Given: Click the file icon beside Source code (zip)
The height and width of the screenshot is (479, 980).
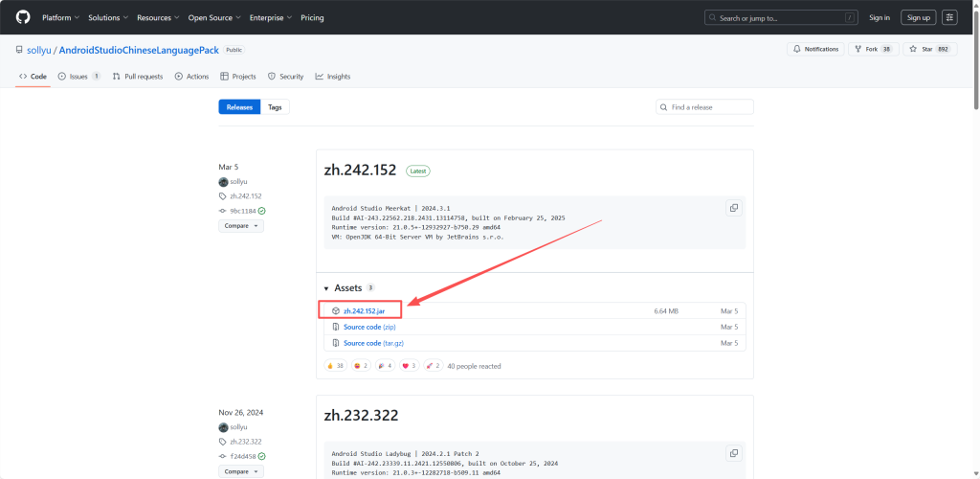Looking at the screenshot, I should coord(336,327).
